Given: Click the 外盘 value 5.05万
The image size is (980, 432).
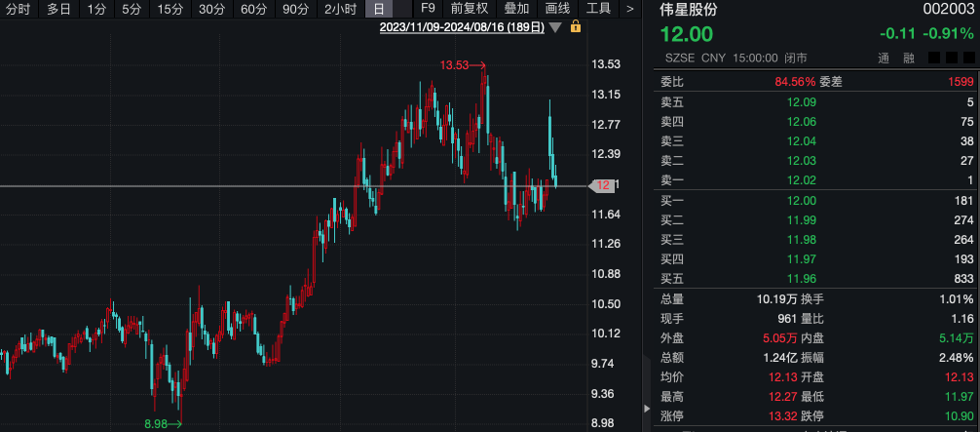Looking at the screenshot, I should click(780, 338).
